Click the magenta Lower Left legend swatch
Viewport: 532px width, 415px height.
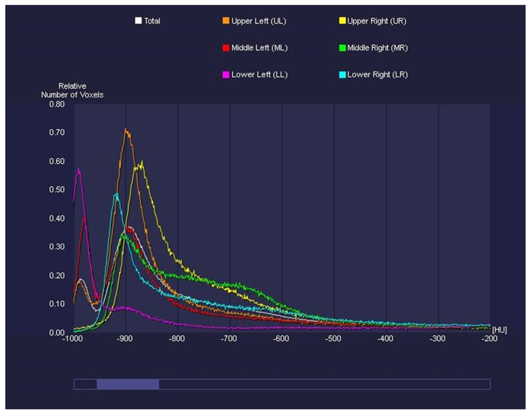pos(226,74)
